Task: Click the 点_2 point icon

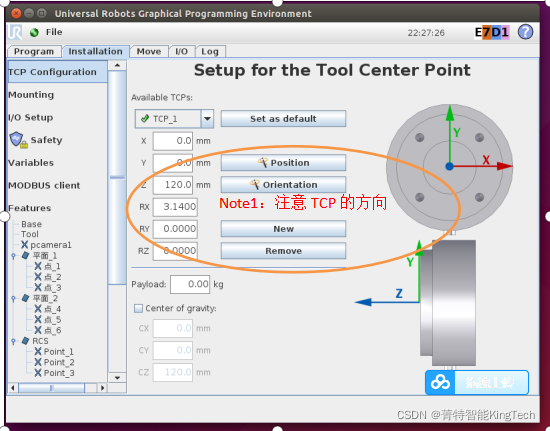Action: tap(38, 277)
